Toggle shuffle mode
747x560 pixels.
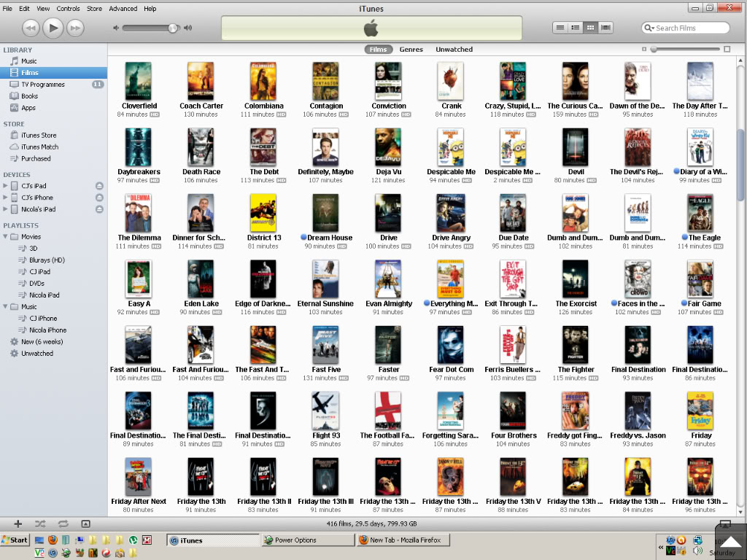[x=40, y=524]
